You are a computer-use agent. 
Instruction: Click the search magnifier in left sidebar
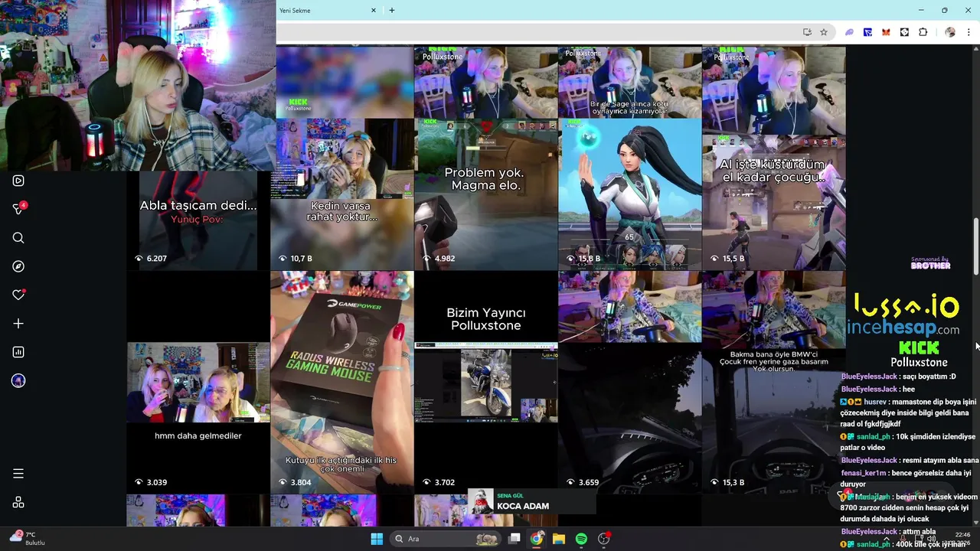pyautogui.click(x=18, y=238)
